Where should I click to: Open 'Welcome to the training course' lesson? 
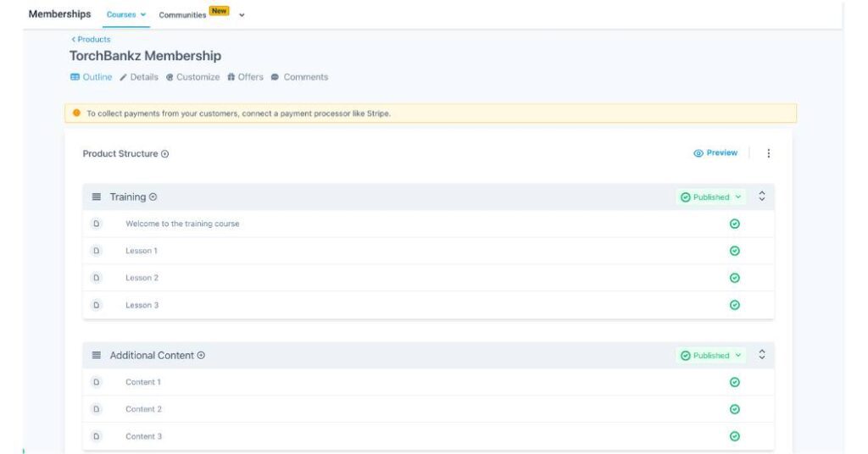[x=182, y=224]
